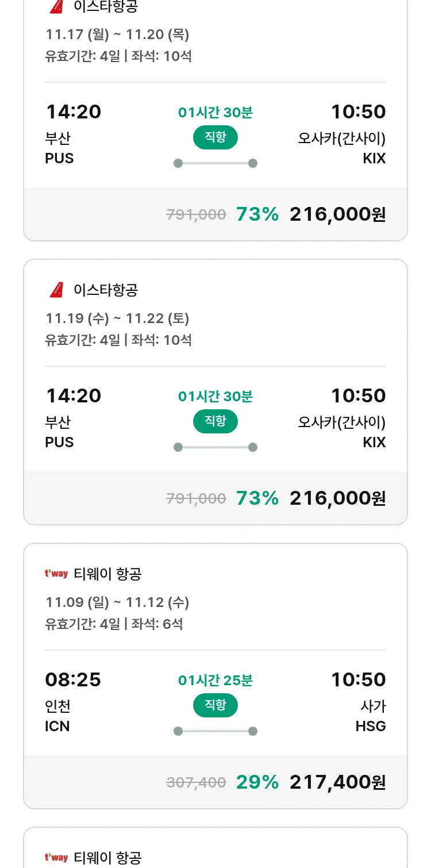Tap the 29% discount label
This screenshot has width=431, height=868.
click(257, 782)
